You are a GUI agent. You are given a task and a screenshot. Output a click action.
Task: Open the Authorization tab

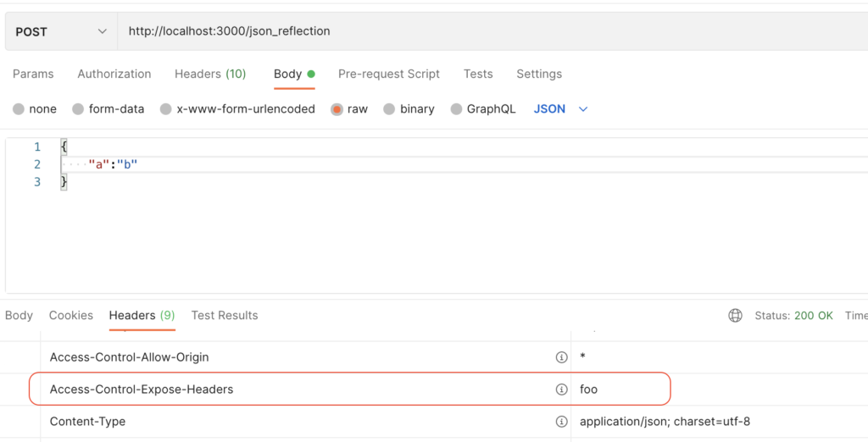(x=114, y=75)
